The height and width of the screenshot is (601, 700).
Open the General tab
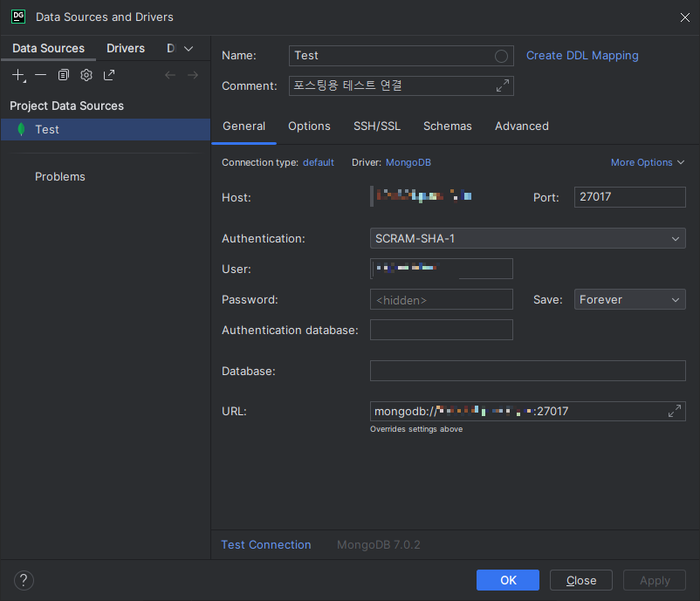[x=244, y=126]
